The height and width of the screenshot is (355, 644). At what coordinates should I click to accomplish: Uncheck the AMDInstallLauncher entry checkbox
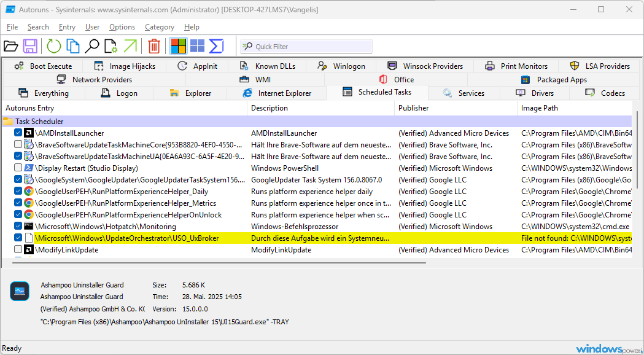18,133
